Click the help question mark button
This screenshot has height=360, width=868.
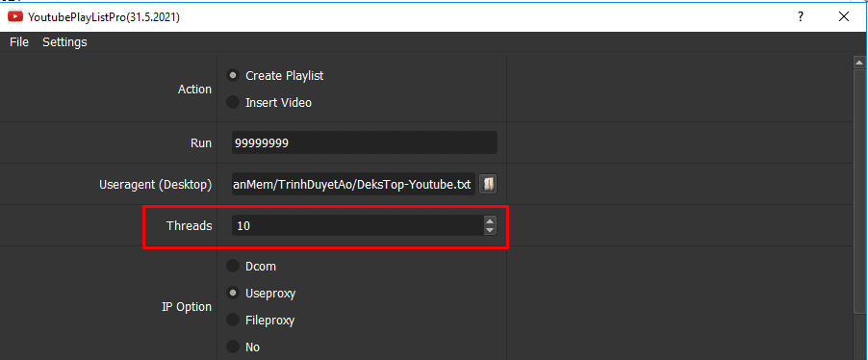801,16
